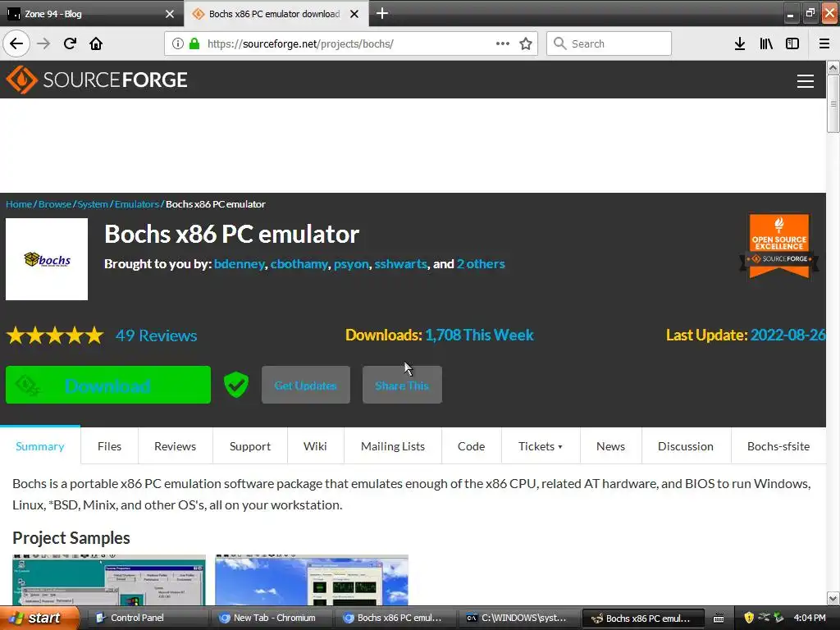Go back with the browser back arrow
The height and width of the screenshot is (630, 840).
click(x=16, y=43)
